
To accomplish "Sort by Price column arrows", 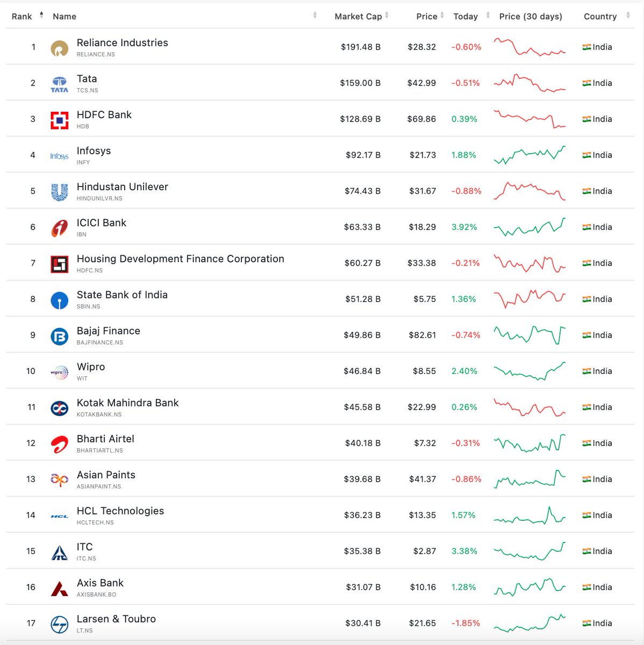I will click(x=442, y=16).
